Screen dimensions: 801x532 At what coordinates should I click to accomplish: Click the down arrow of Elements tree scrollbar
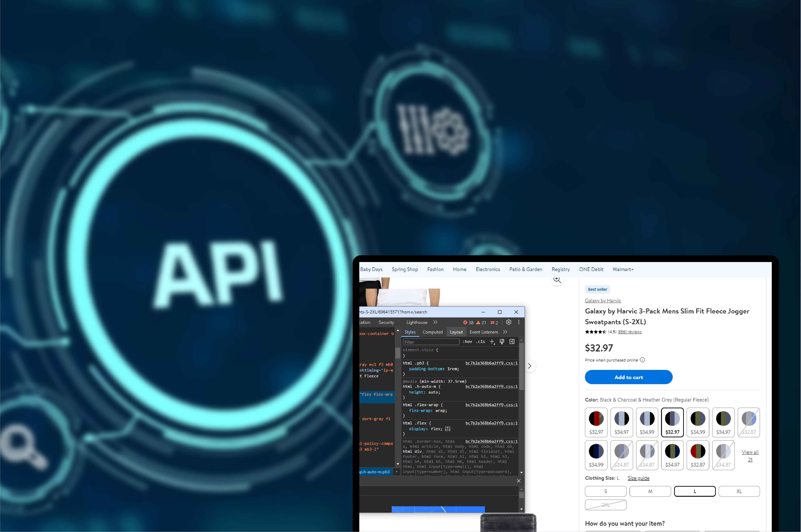pos(398,464)
